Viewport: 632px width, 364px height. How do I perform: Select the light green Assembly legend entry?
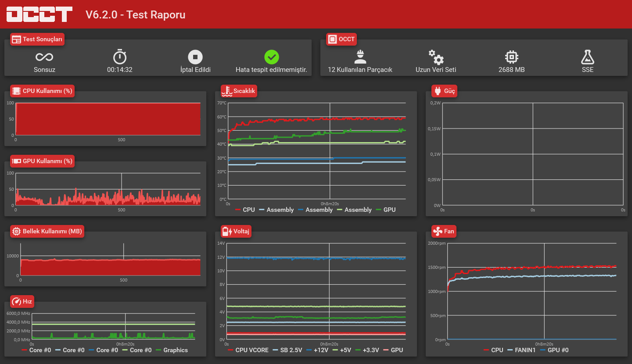(x=355, y=210)
